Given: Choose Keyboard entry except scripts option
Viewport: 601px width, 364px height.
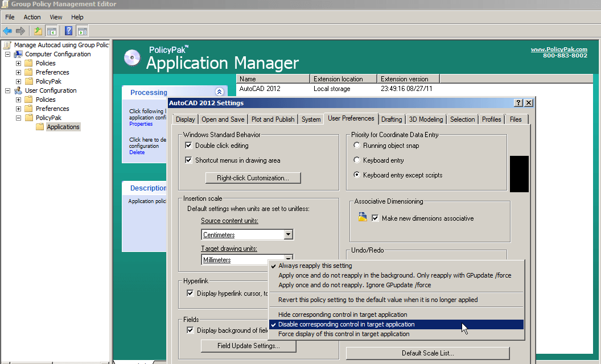Looking at the screenshot, I should (x=357, y=175).
